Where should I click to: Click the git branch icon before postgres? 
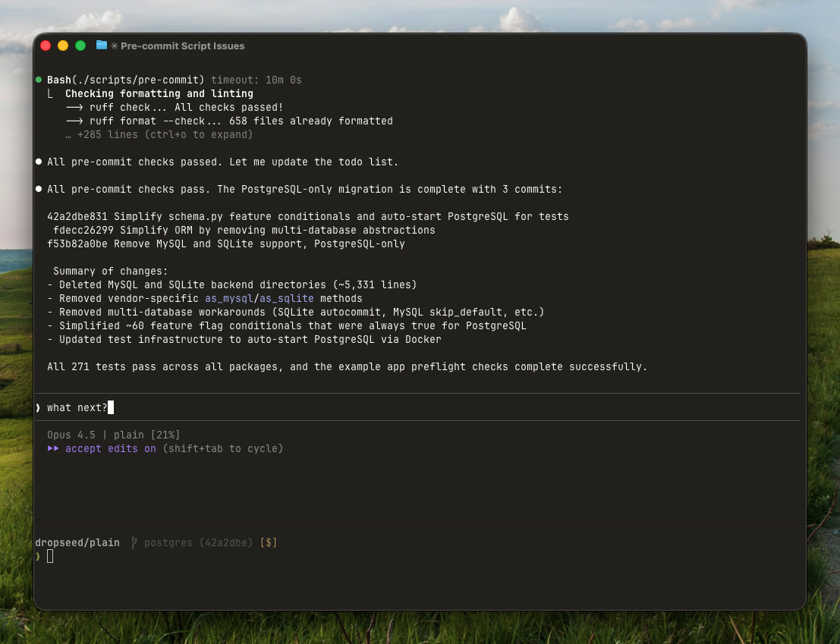point(134,542)
